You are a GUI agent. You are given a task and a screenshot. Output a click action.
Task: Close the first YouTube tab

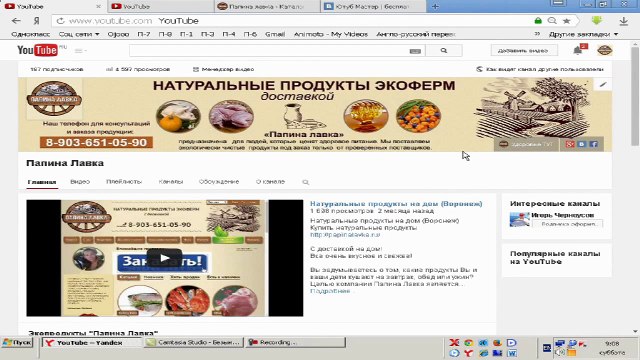point(98,7)
